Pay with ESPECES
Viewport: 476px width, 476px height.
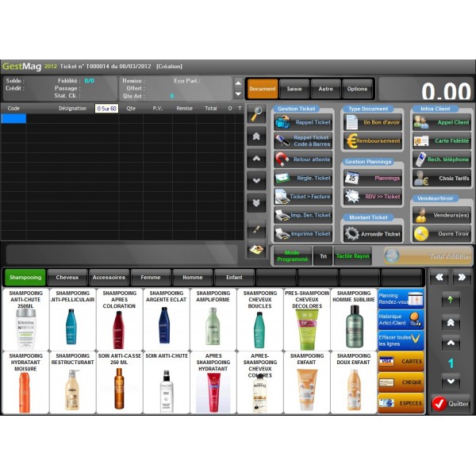coord(401,403)
